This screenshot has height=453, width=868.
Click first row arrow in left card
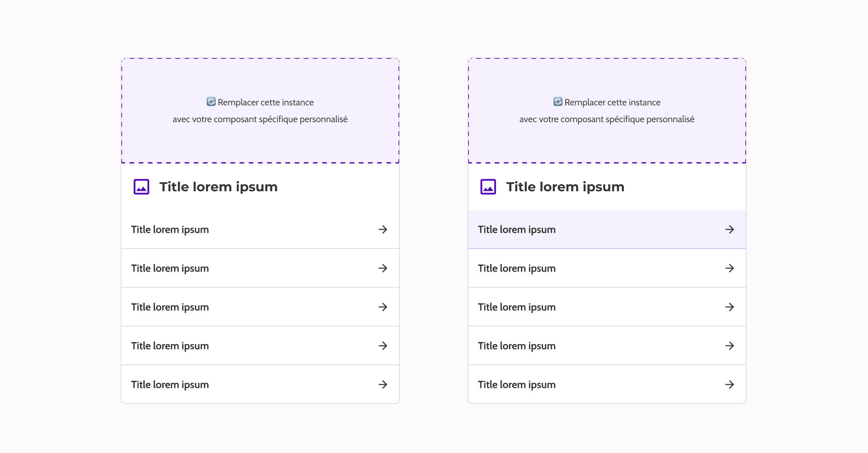[x=382, y=229]
